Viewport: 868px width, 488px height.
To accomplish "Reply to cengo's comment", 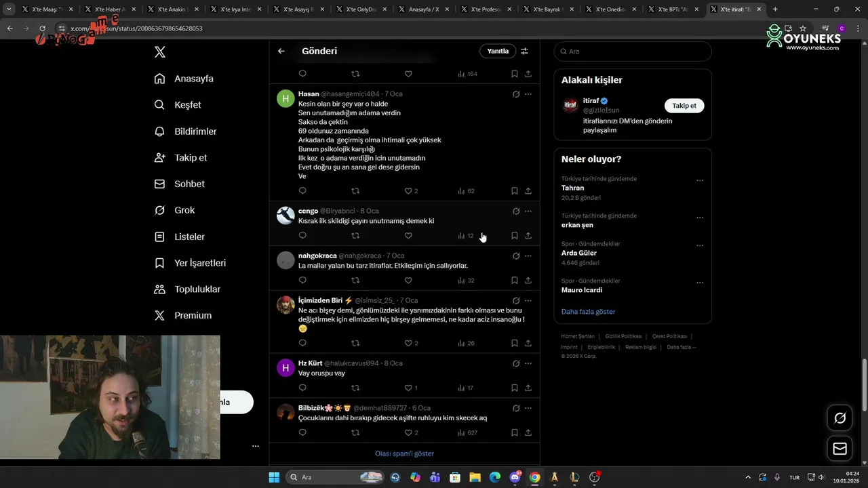I will tap(302, 236).
